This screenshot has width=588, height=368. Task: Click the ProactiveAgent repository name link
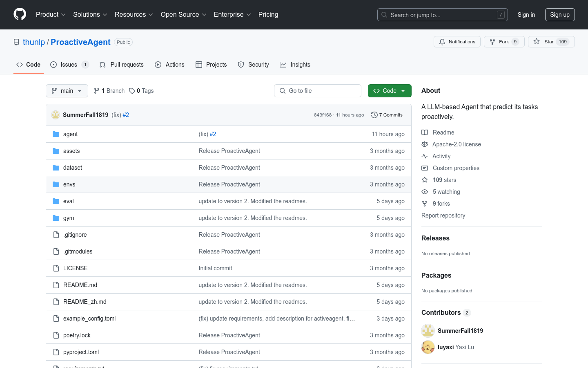[80, 42]
